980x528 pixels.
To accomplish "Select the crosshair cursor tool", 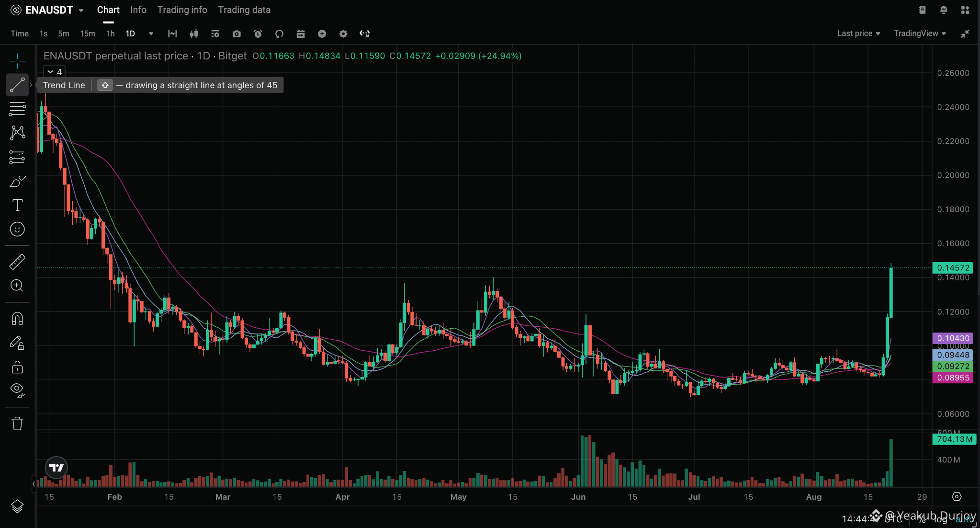I will (17, 61).
